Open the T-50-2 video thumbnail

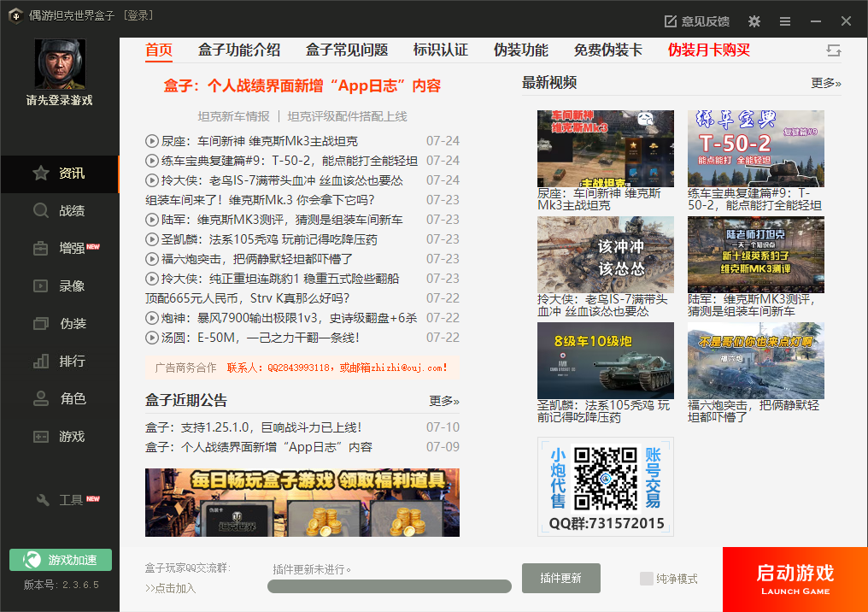click(x=755, y=149)
